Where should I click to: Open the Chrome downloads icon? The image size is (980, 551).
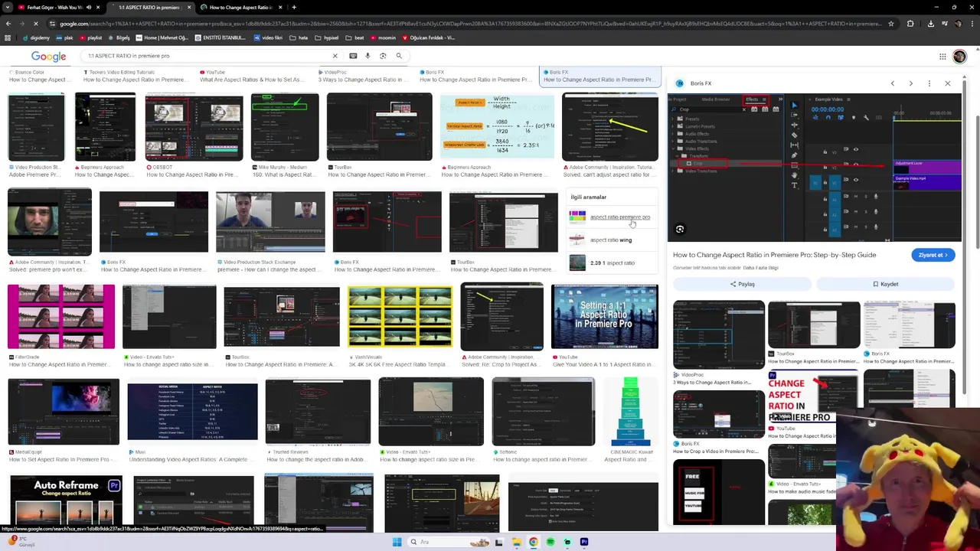pyautogui.click(x=930, y=24)
